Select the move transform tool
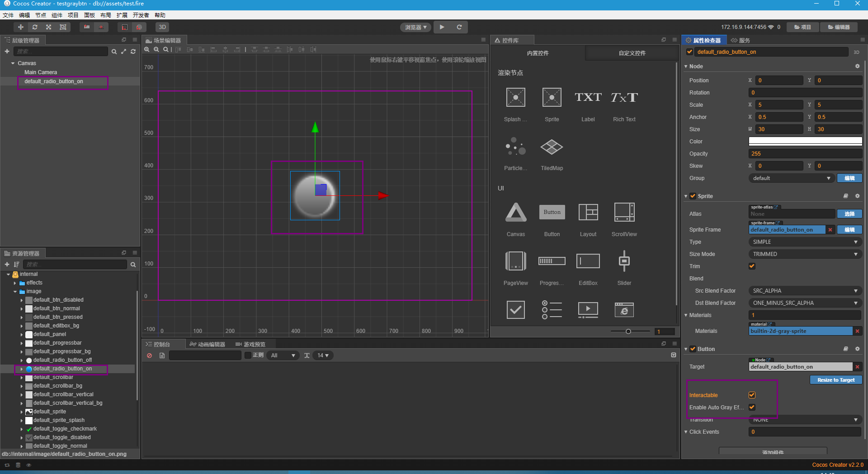 (x=21, y=27)
